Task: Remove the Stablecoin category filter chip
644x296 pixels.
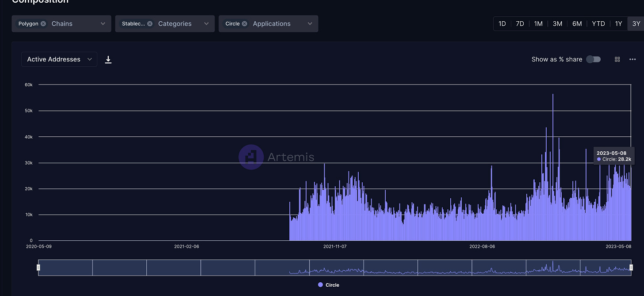Action: tap(150, 24)
